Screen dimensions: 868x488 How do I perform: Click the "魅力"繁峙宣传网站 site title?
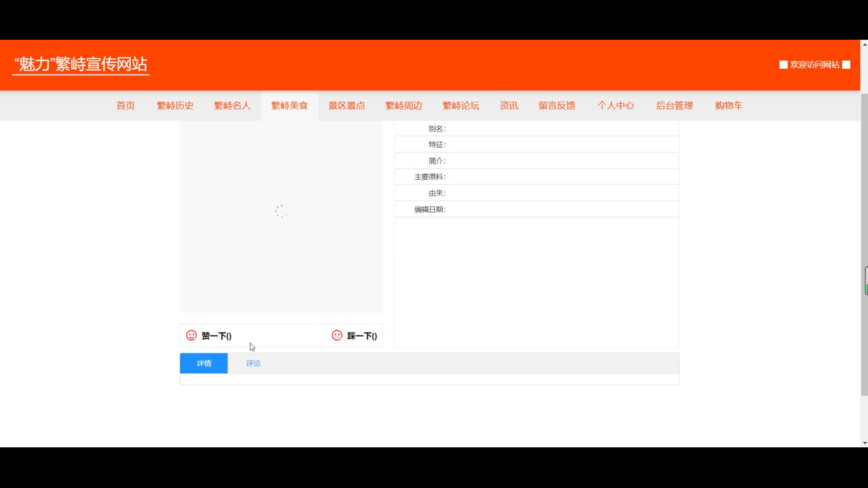(80, 64)
